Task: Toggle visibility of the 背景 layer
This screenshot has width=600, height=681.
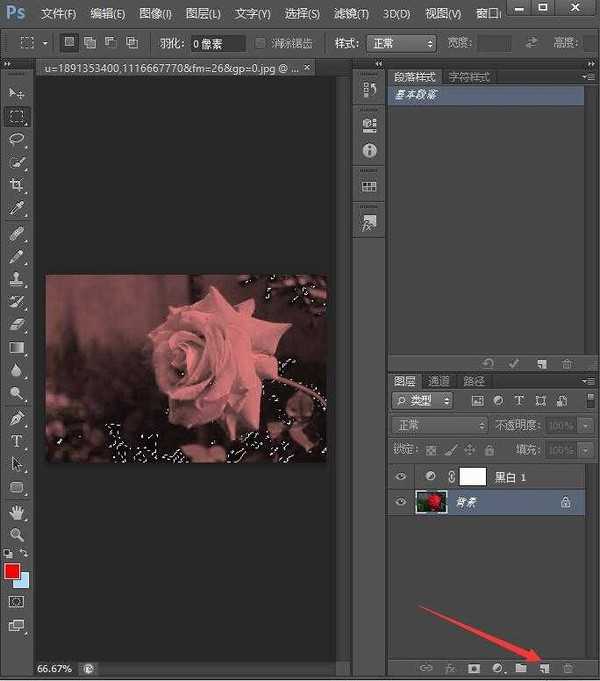Action: (401, 503)
